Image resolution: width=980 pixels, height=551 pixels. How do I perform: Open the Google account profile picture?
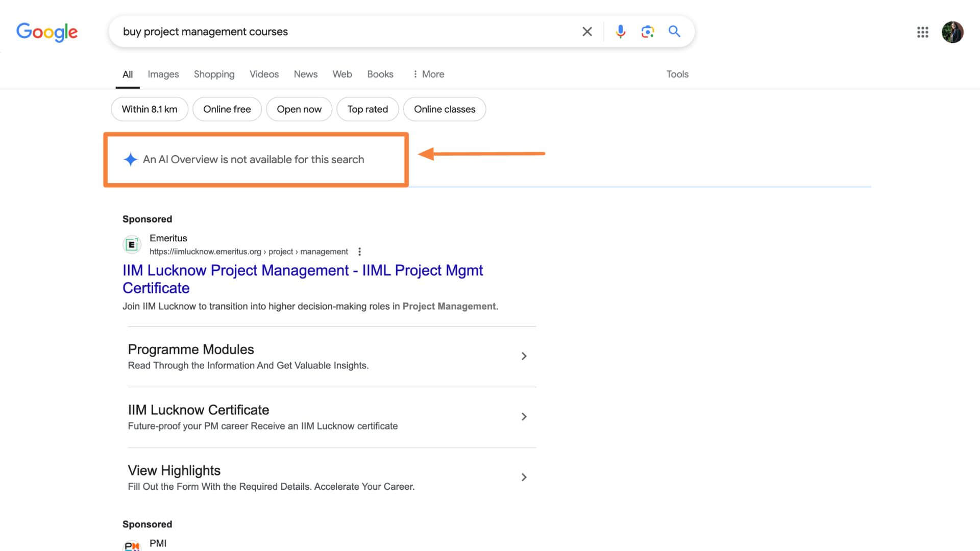(952, 32)
